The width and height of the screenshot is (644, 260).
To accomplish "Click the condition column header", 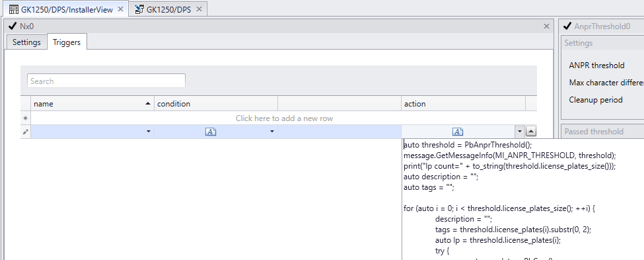I will (x=216, y=104).
